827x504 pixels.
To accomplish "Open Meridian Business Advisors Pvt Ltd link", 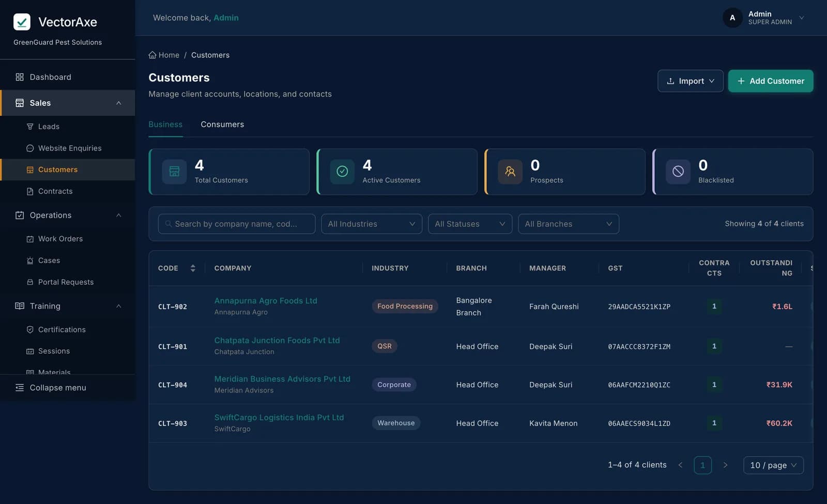I will [282, 379].
